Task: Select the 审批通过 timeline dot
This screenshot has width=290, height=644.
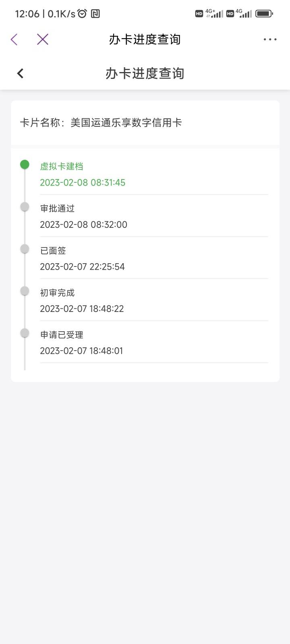Action: (25, 206)
